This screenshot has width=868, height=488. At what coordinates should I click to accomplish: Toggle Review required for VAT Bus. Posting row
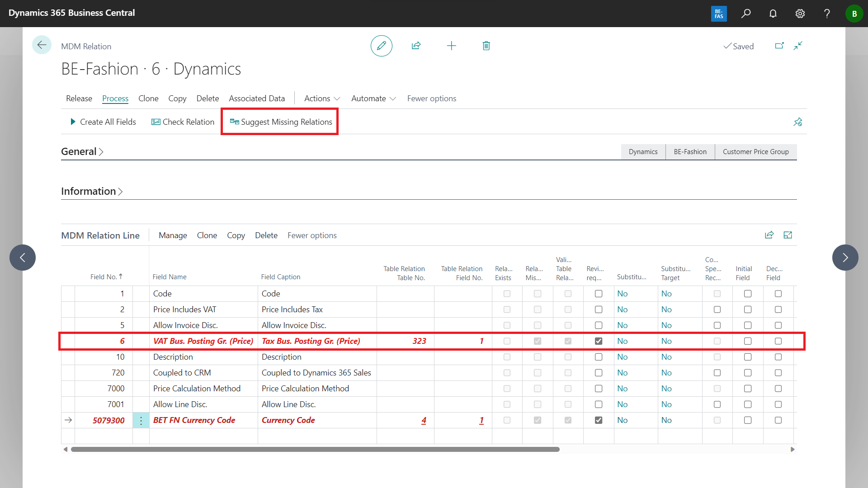pyautogui.click(x=599, y=341)
